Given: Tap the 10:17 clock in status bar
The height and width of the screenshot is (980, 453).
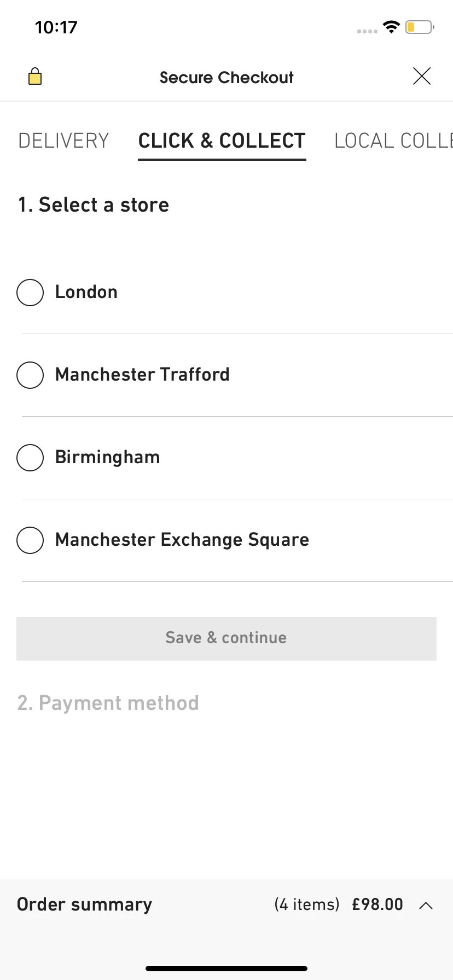Looking at the screenshot, I should pos(56,27).
